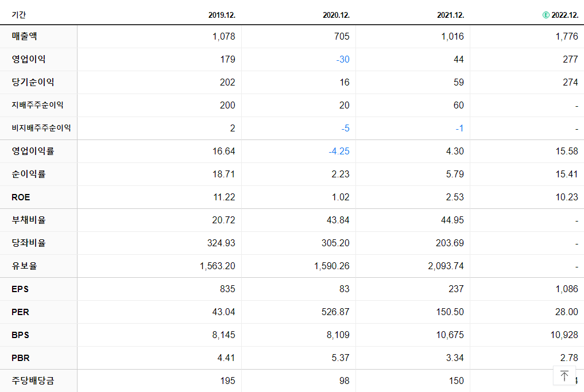Click the 11.22 ROE value
The height and width of the screenshot is (392, 584).
(224, 197)
